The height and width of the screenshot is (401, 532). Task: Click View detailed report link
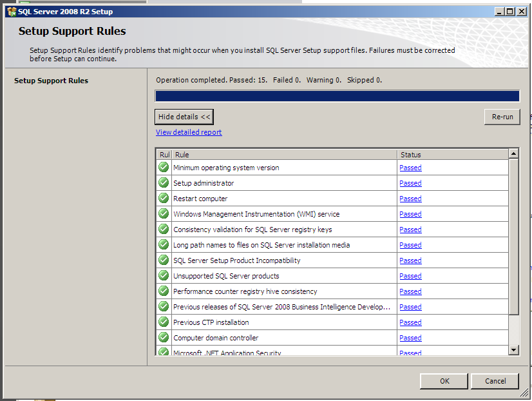click(x=189, y=132)
